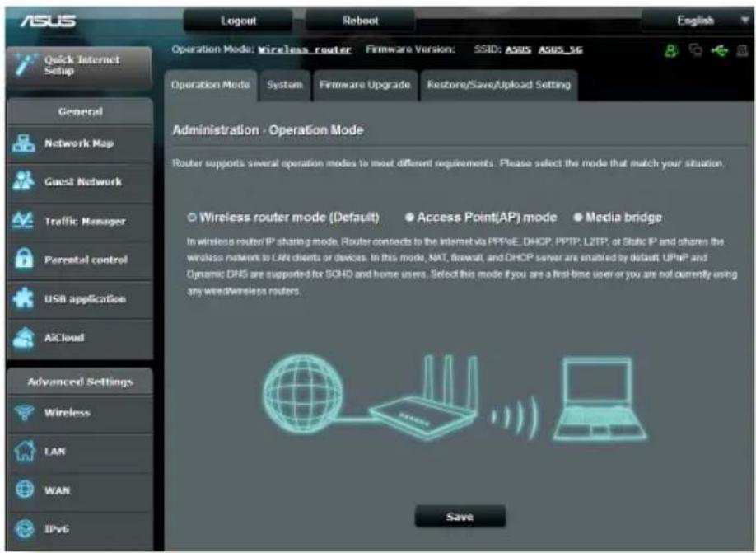
Task: Click the green USB status icon
Action: 720,50
